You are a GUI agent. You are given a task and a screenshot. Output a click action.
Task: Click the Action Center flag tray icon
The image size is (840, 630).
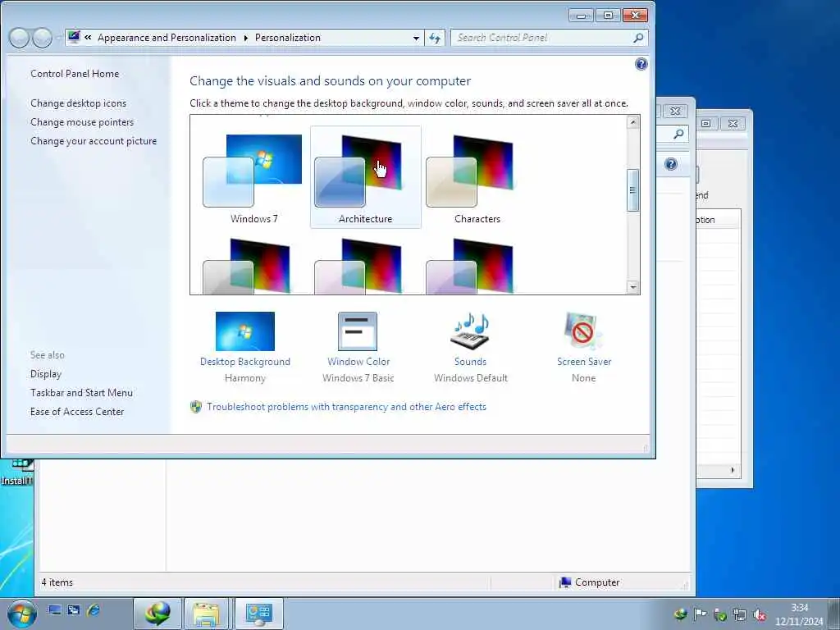click(x=701, y=614)
